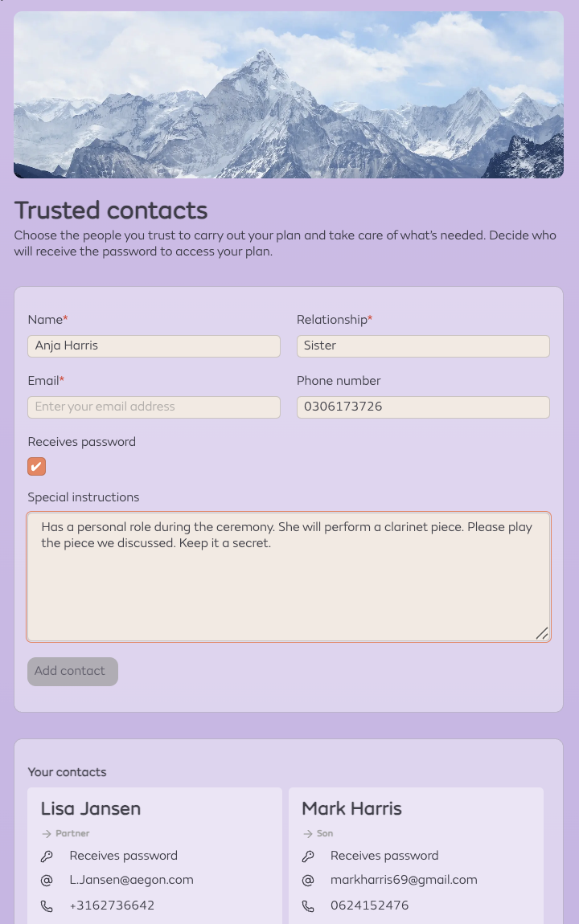This screenshot has width=579, height=924.
Task: Click the resize handle of the instructions box
Action: [x=542, y=633]
